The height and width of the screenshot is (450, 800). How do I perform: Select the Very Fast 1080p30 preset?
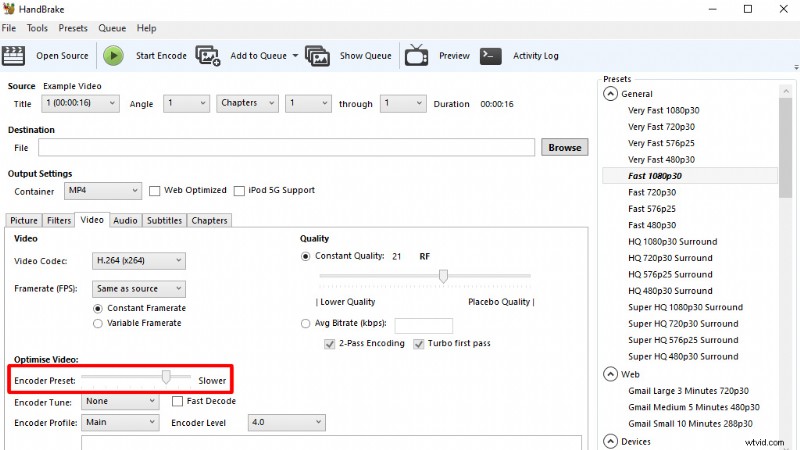pos(664,110)
